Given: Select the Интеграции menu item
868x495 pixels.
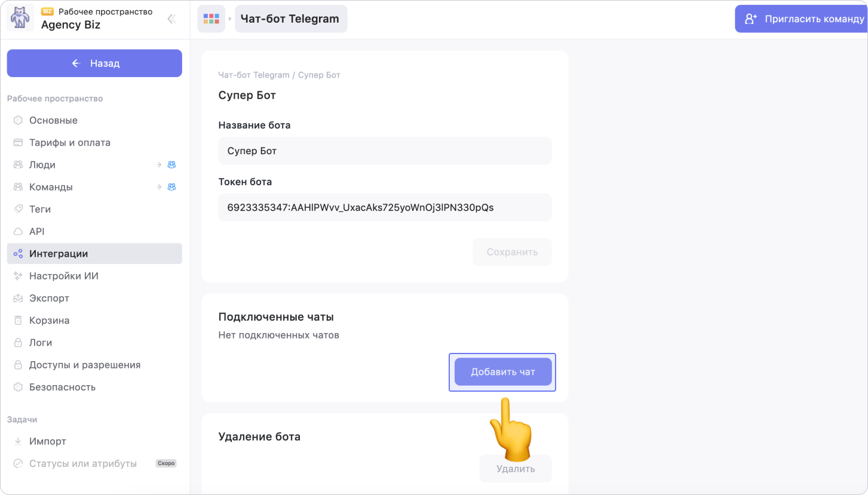Looking at the screenshot, I should coord(59,254).
